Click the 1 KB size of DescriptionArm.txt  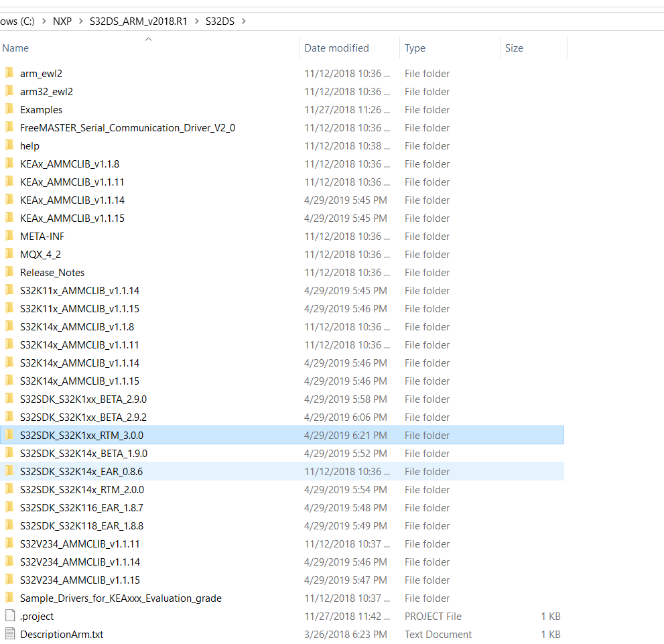coord(551,634)
